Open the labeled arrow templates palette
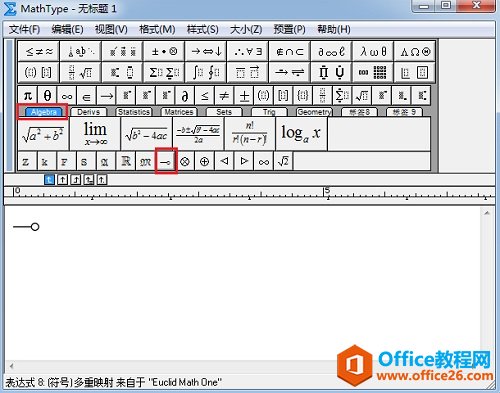The height and width of the screenshot is (393, 500). pyautogui.click(x=290, y=72)
